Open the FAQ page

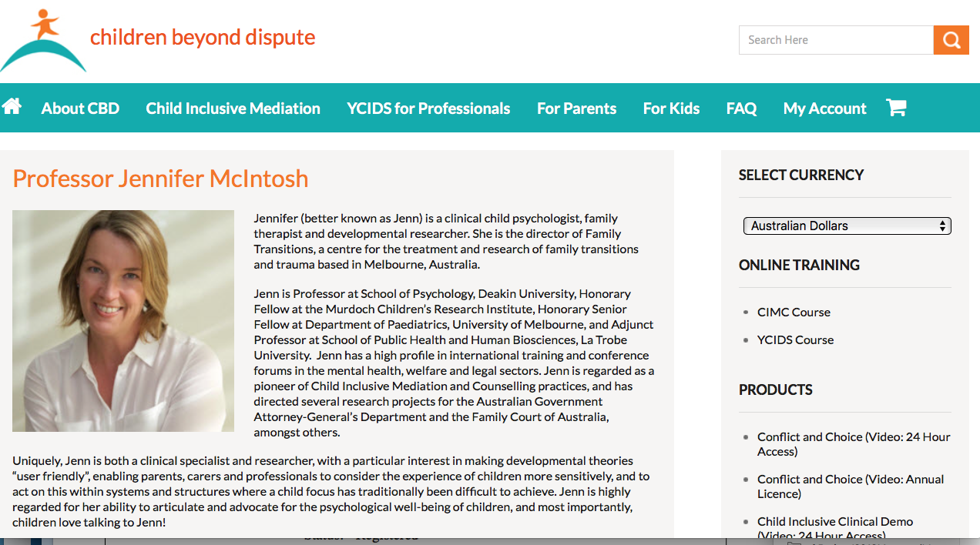point(741,109)
